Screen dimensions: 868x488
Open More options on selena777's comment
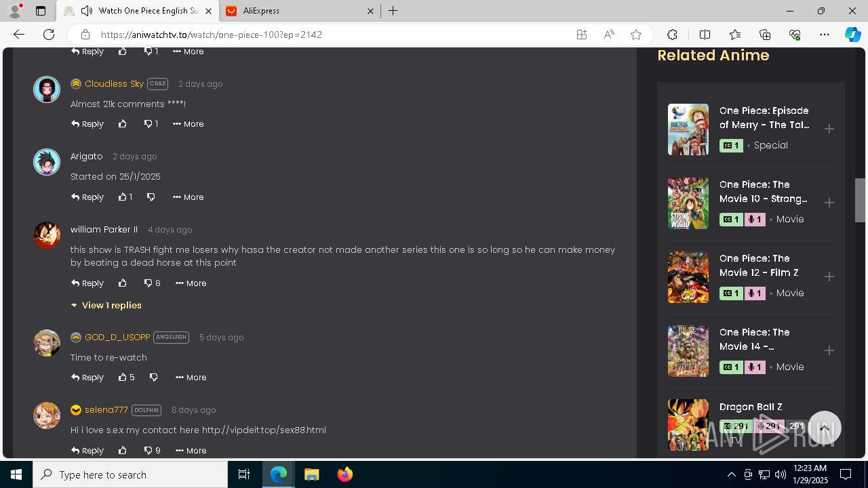coord(191,451)
